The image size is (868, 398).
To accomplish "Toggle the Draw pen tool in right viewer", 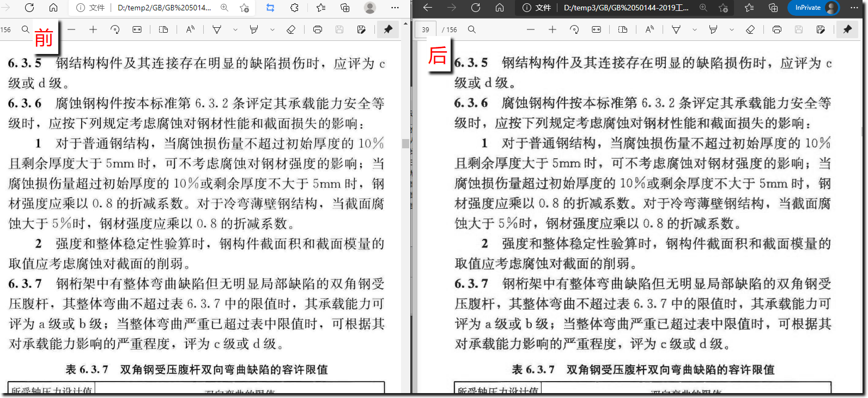I will pyautogui.click(x=676, y=29).
